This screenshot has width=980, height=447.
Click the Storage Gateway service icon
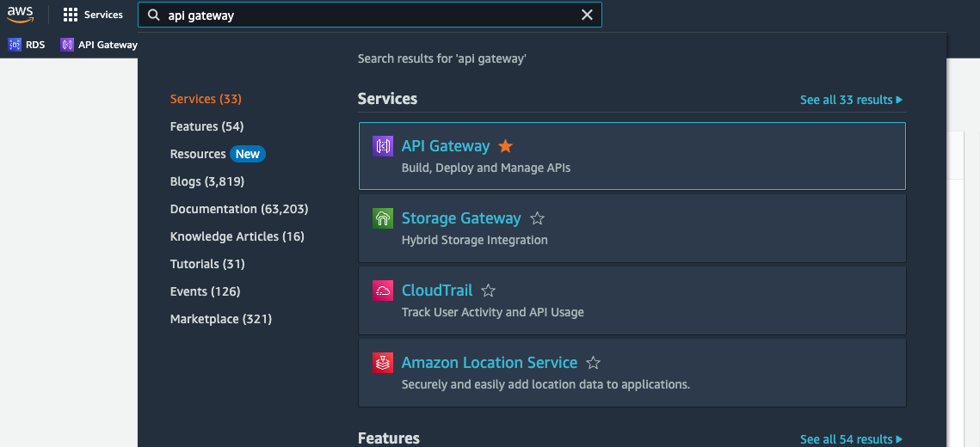(x=383, y=218)
